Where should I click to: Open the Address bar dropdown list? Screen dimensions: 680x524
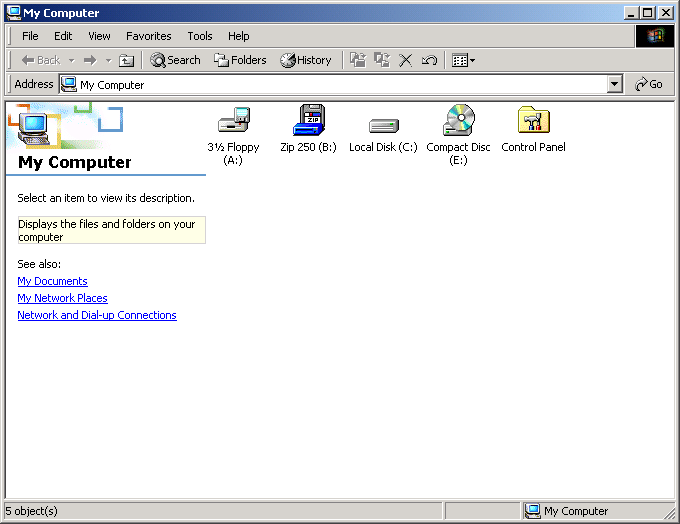[x=615, y=84]
